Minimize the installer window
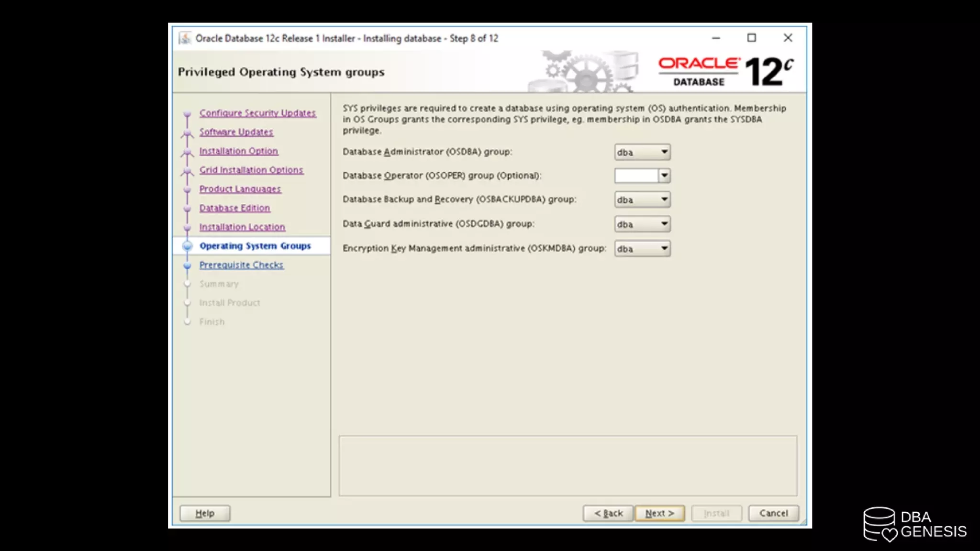This screenshot has width=980, height=551. (x=716, y=38)
